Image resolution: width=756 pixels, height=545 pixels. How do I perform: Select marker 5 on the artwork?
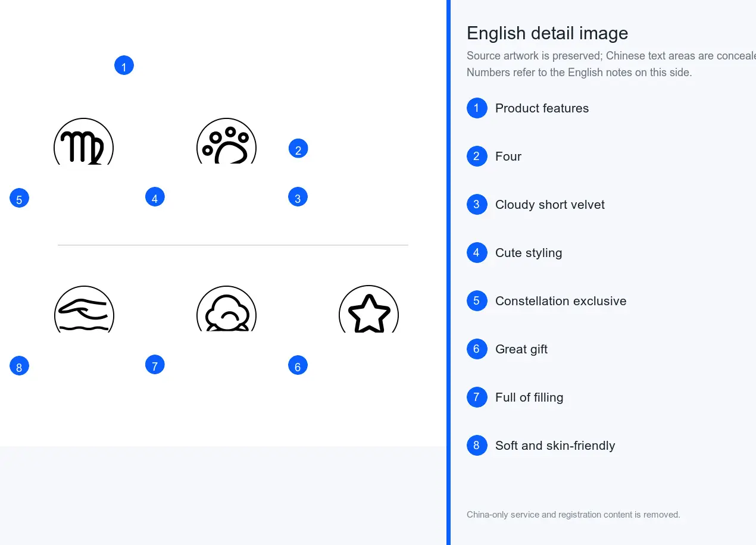[x=19, y=198]
